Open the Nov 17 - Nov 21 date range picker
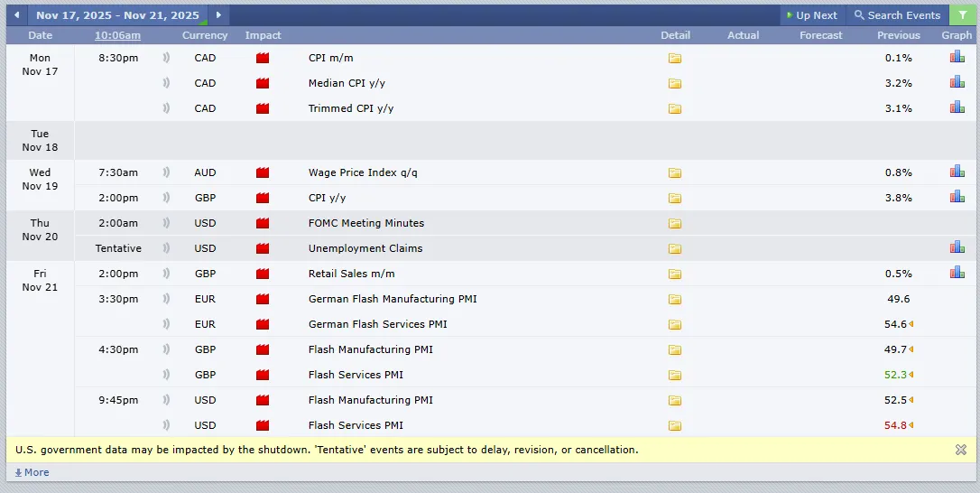The width and height of the screenshot is (980, 493). [x=117, y=15]
